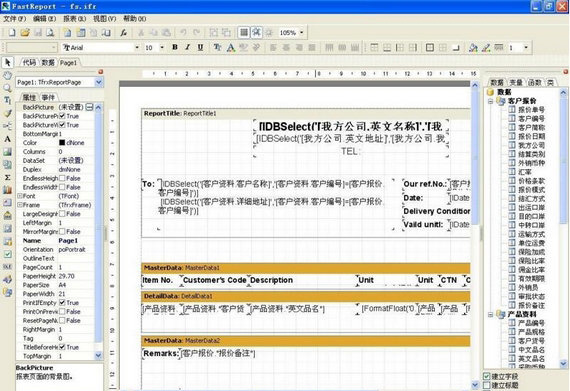570x391 pixels.
Task: Open the 文件(F) menu
Action: [15, 19]
